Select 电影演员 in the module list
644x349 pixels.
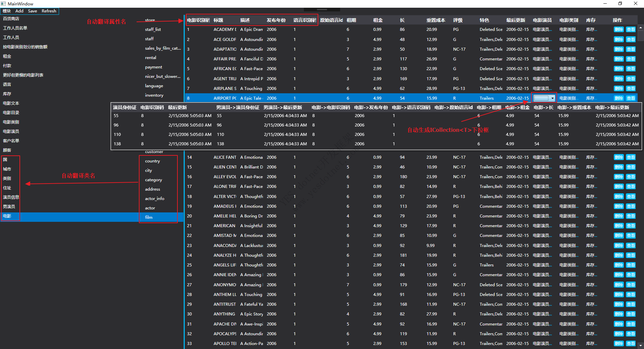11,132
